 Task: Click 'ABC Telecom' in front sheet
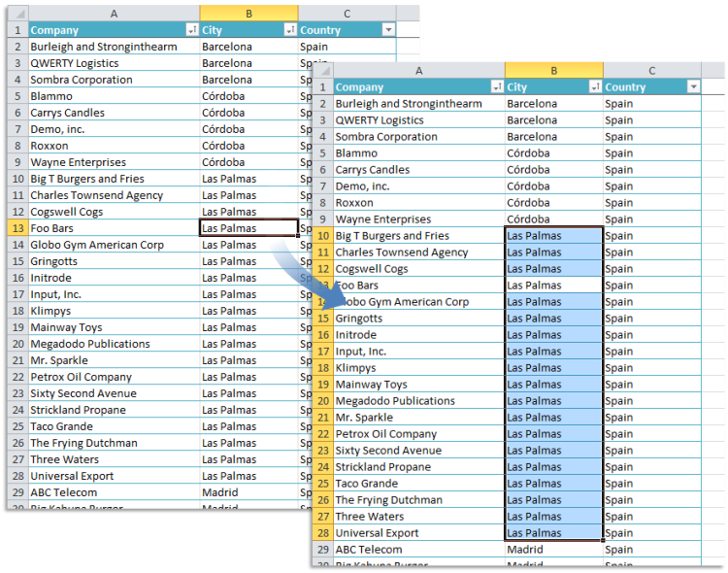coord(418,550)
